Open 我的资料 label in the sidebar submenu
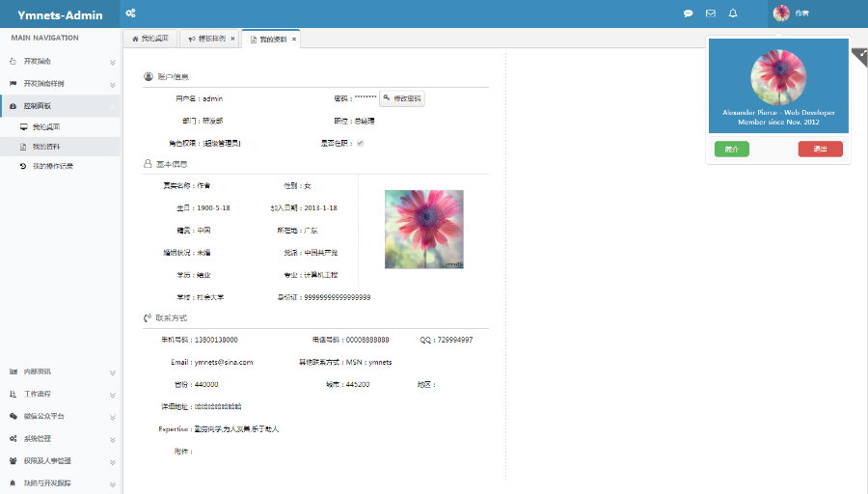 pos(46,147)
